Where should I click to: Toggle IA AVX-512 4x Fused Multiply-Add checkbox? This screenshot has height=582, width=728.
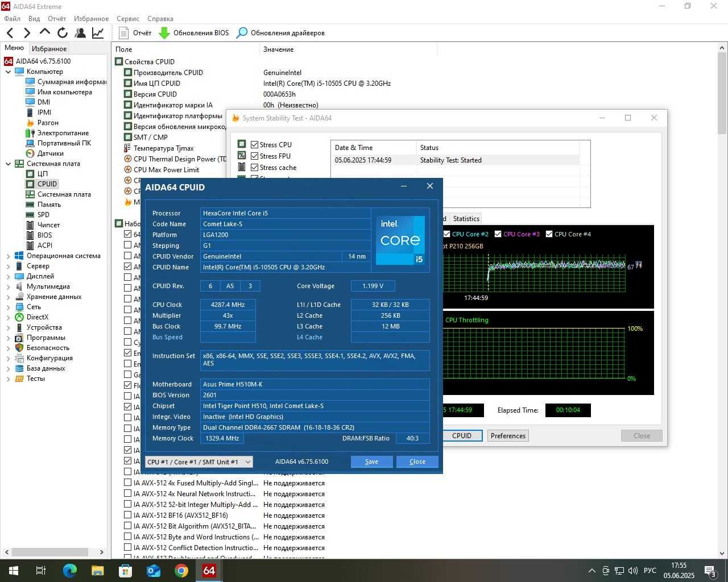tap(127, 483)
